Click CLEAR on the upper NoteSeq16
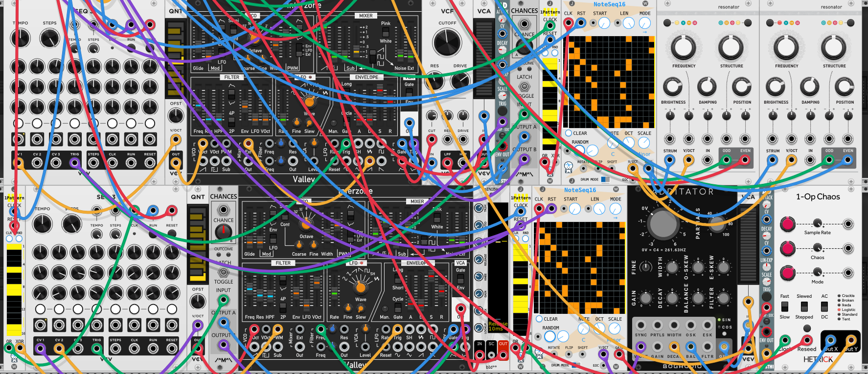Viewport: 868px width, 374px height. [569, 133]
